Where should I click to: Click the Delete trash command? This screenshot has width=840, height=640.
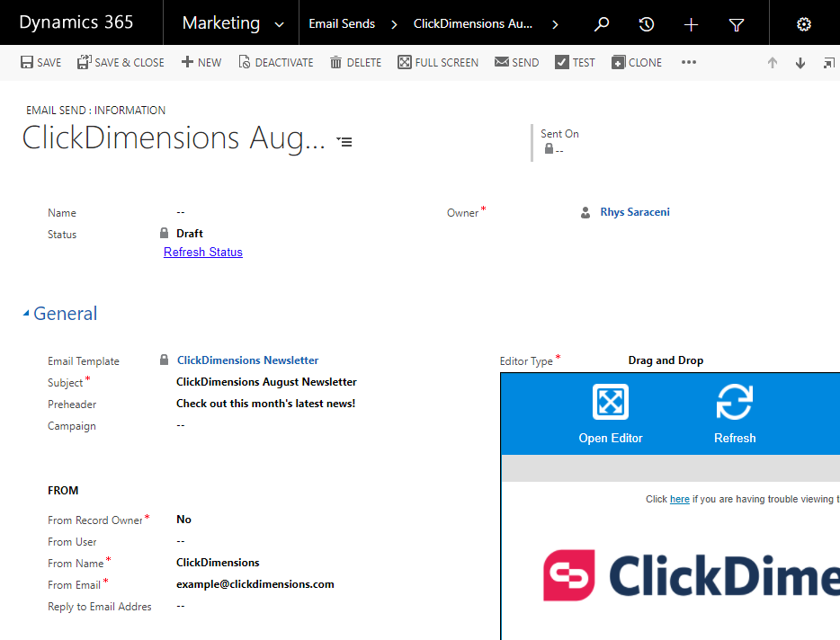coord(356,63)
